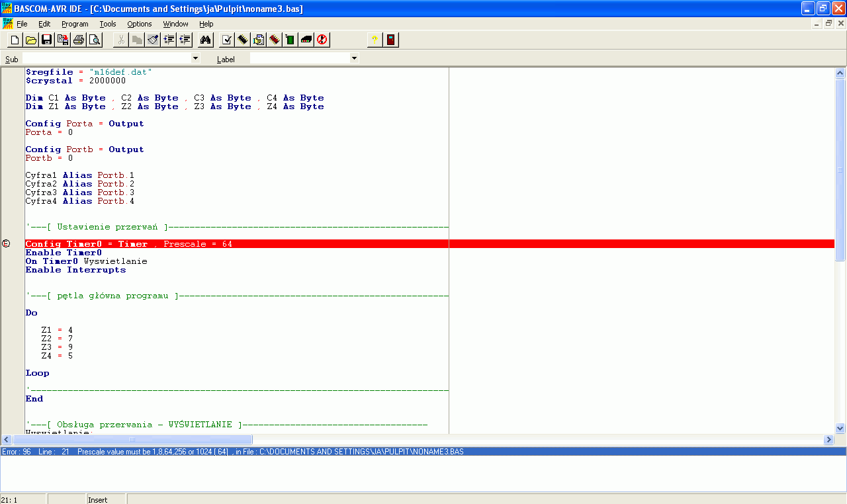Click the Enable Interrupts line
Screen dimensions: 847x504
(x=75, y=270)
